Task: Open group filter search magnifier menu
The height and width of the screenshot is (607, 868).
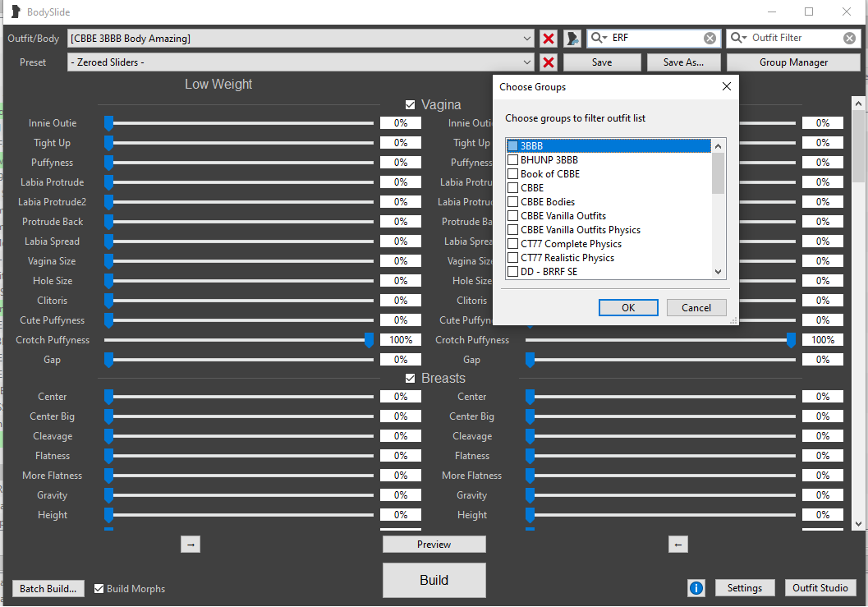Action: (599, 38)
